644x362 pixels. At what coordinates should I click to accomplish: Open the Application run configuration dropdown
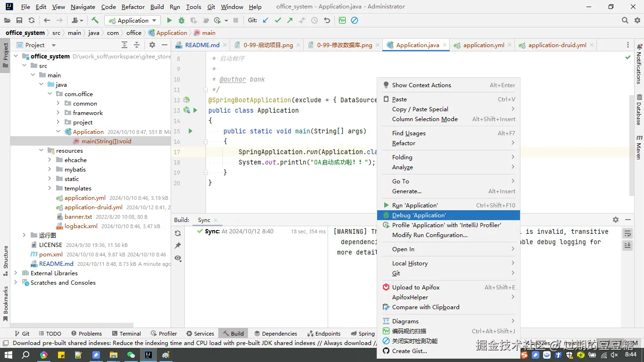point(132,20)
